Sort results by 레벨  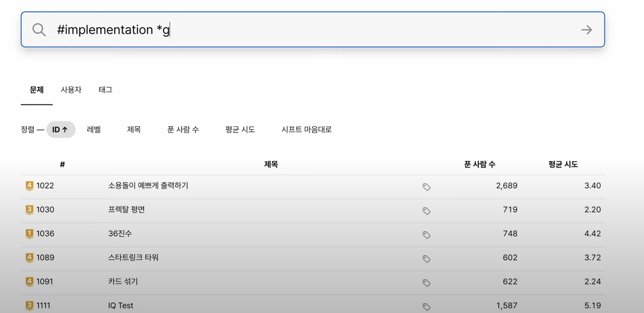(94, 130)
